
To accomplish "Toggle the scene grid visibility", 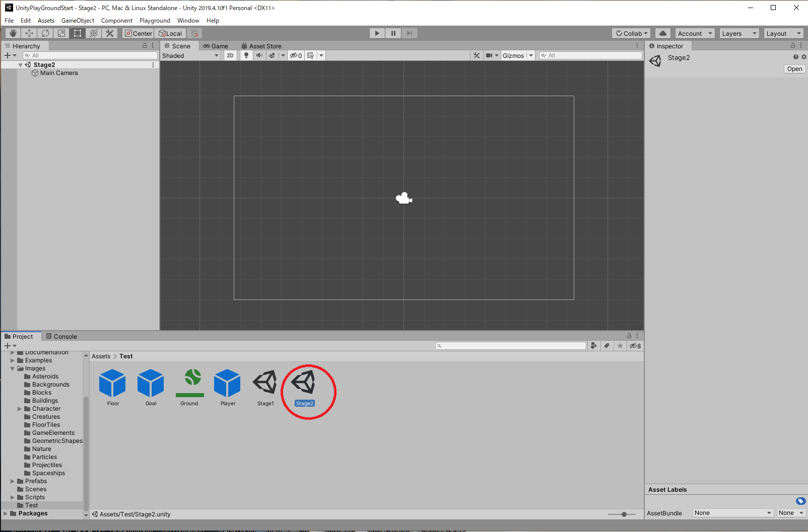I will tap(310, 55).
